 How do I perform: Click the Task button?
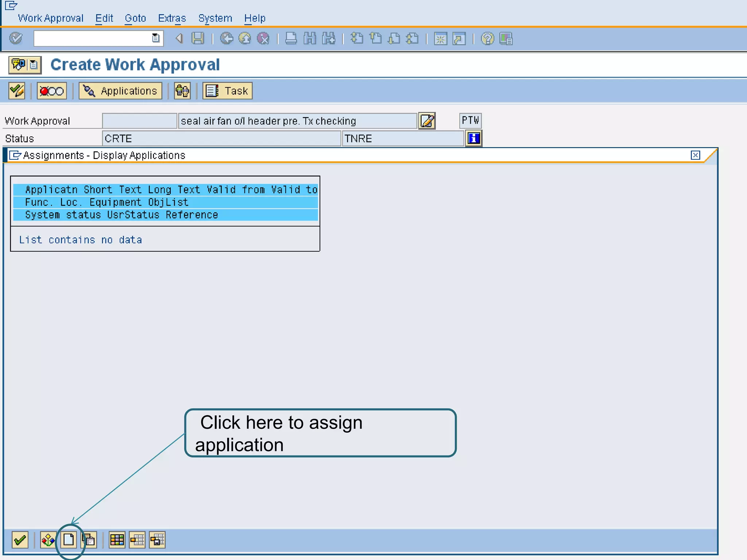pyautogui.click(x=228, y=91)
